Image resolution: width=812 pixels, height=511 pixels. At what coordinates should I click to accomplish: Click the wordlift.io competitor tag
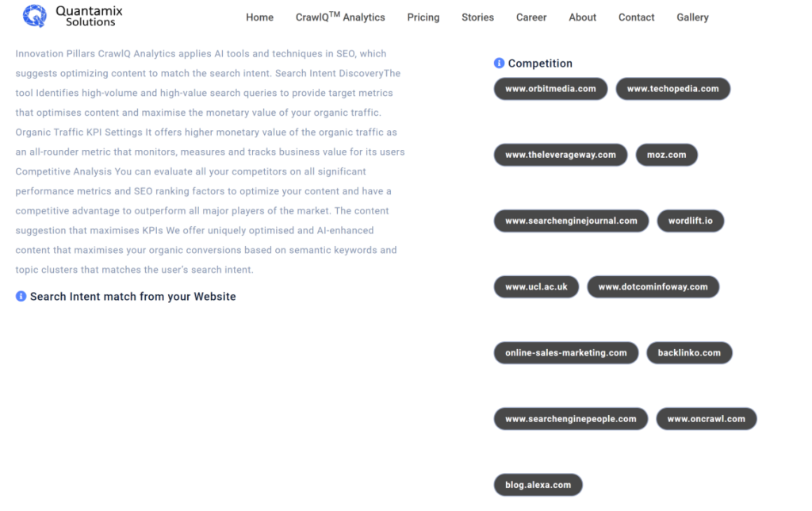click(x=691, y=221)
